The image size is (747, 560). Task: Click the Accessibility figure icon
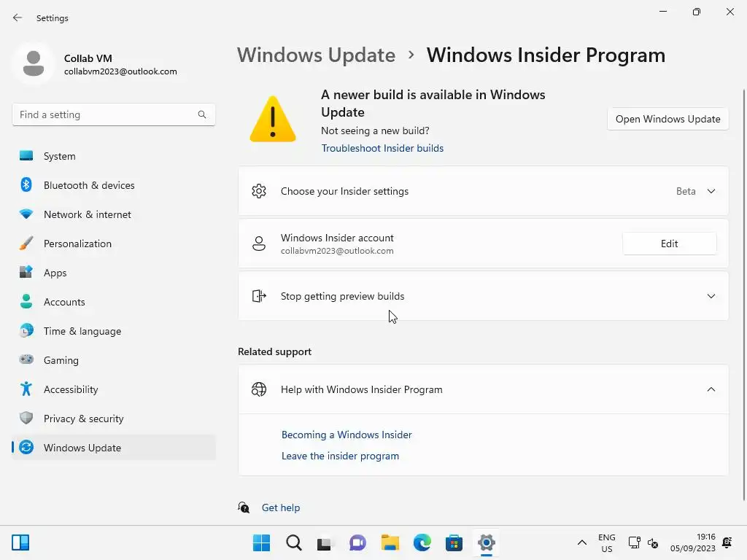coord(26,389)
